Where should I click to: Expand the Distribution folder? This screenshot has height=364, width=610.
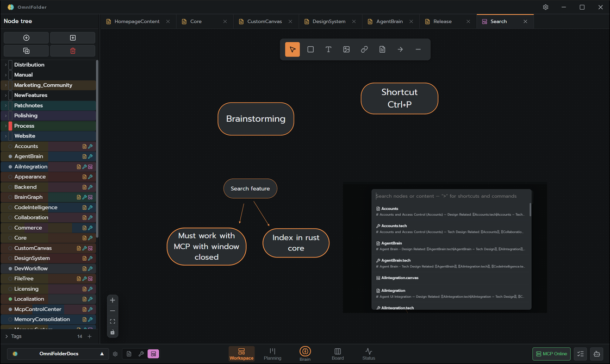pos(5,65)
